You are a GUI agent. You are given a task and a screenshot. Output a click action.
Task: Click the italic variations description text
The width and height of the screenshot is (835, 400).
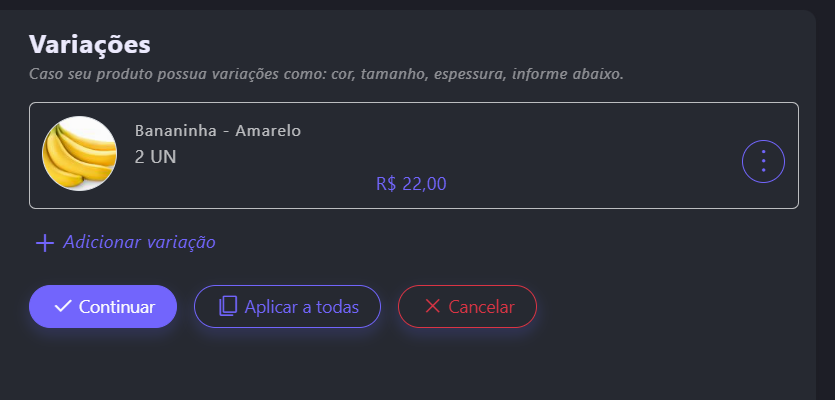[x=326, y=74]
